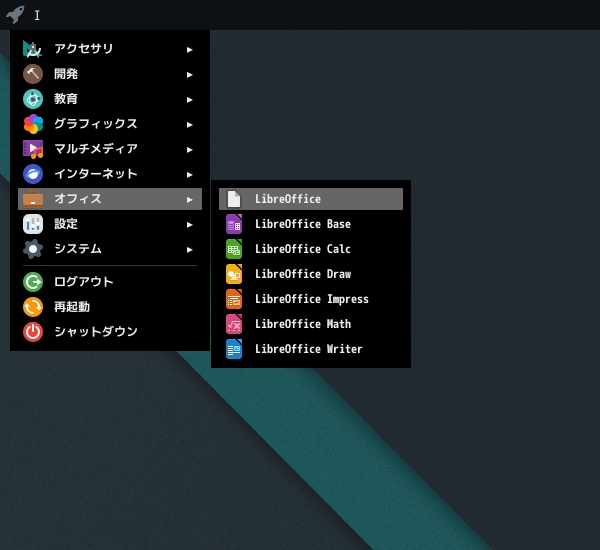Open the 教育 menu entry
The width and height of the screenshot is (600, 550).
tap(110, 99)
